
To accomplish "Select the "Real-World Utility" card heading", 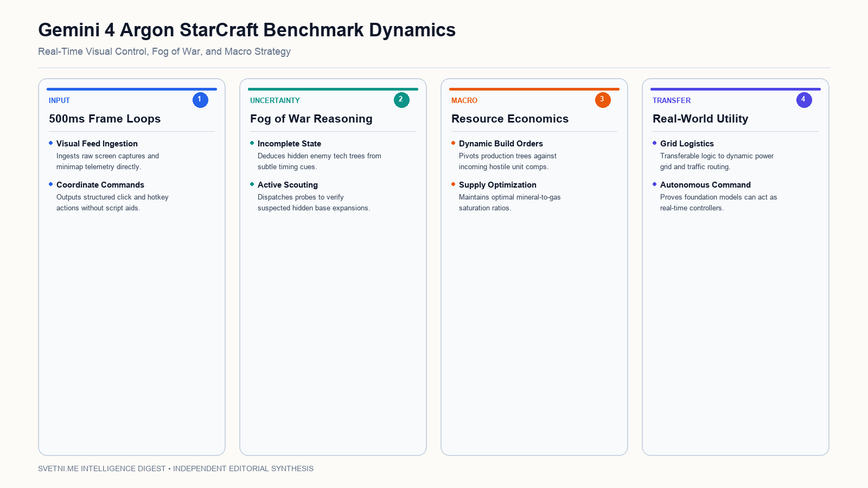I will pos(700,119).
